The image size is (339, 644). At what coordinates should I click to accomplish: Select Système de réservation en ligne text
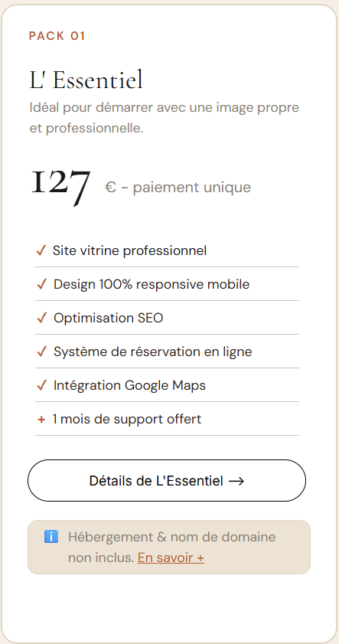coord(153,351)
